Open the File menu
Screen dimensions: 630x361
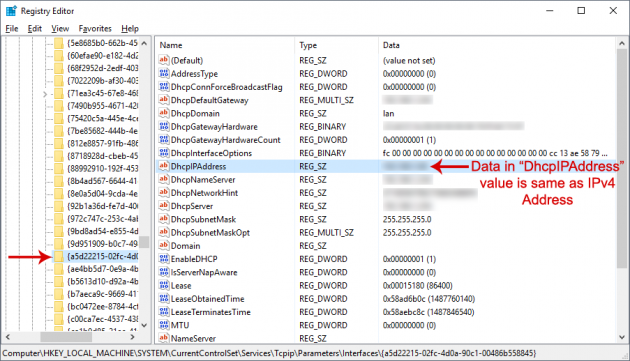tap(12, 29)
